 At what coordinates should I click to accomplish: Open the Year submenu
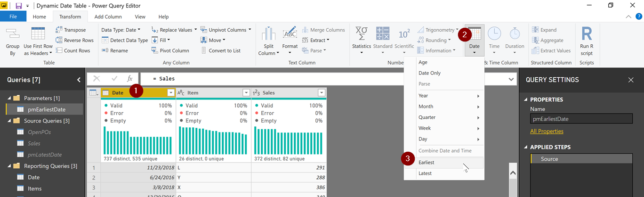444,95
